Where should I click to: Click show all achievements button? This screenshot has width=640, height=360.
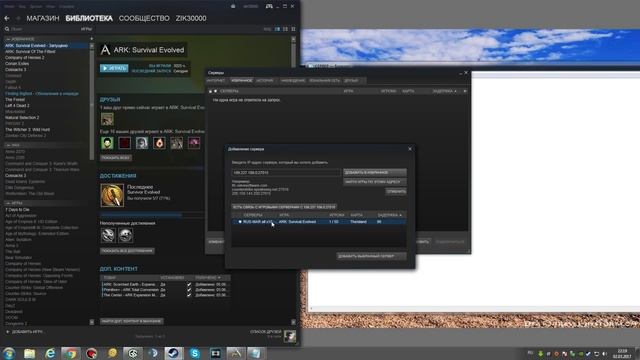[x=127, y=251]
